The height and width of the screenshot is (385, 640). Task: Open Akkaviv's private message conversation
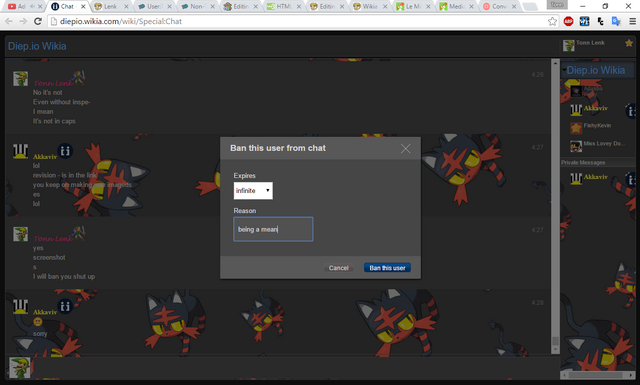tap(596, 177)
